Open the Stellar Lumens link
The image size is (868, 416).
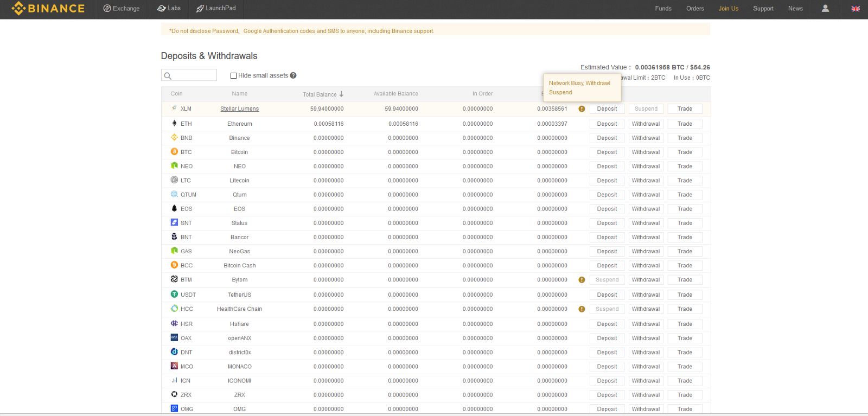239,109
